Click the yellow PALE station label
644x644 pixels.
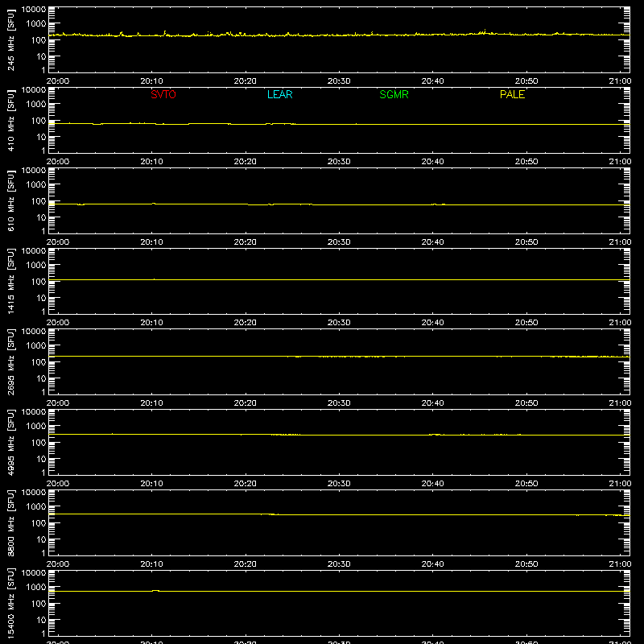(x=512, y=94)
